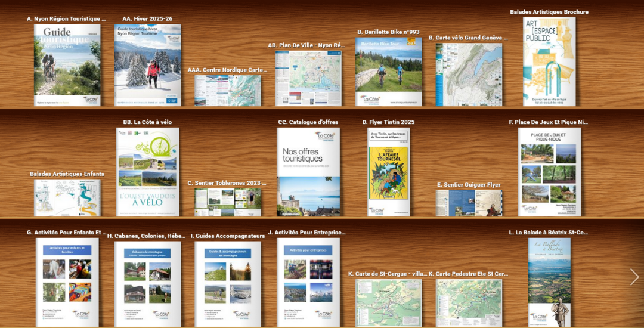Open the Sentier Toblerones 2023 thumbnail
The width and height of the screenshot is (644, 328).
click(228, 202)
